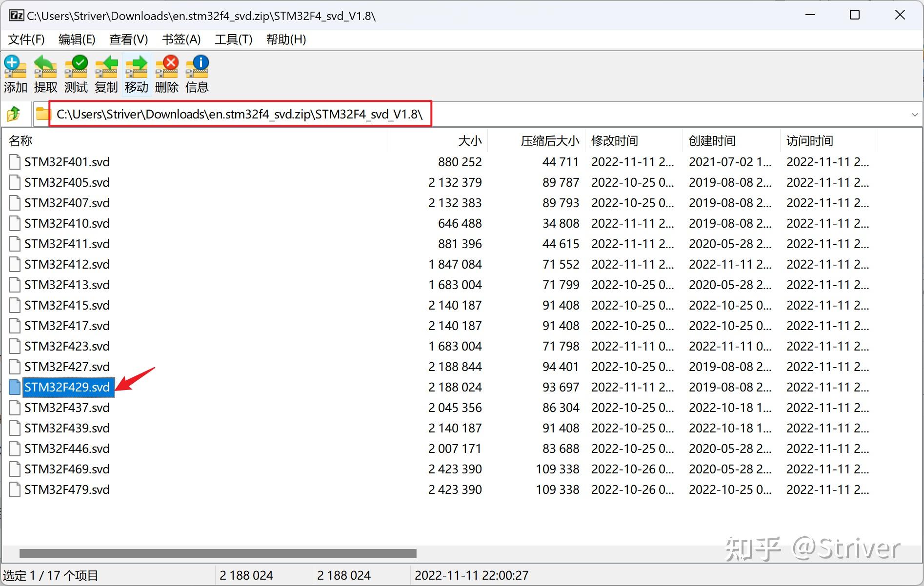Select file STM32F417.svd
Image resolution: width=924 pixels, height=586 pixels.
(67, 326)
